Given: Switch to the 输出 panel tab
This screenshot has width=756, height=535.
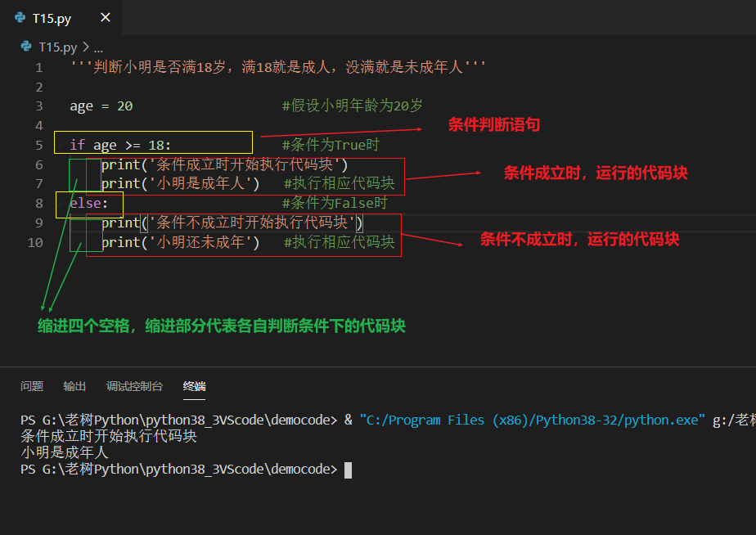Looking at the screenshot, I should point(74,385).
